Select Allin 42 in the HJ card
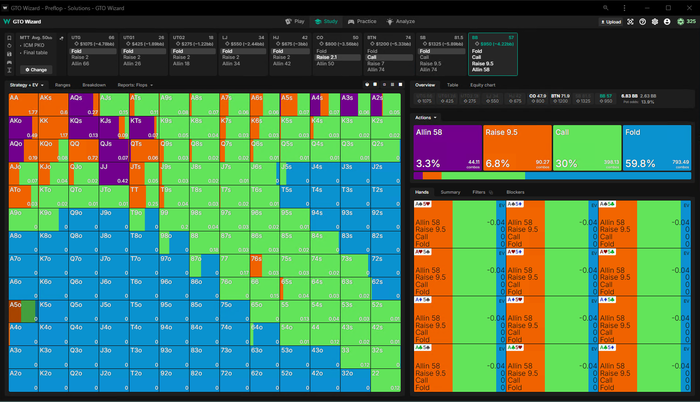 click(x=292, y=64)
